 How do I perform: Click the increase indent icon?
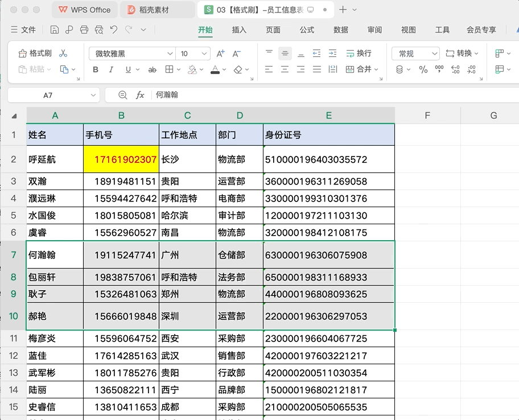tap(333, 53)
